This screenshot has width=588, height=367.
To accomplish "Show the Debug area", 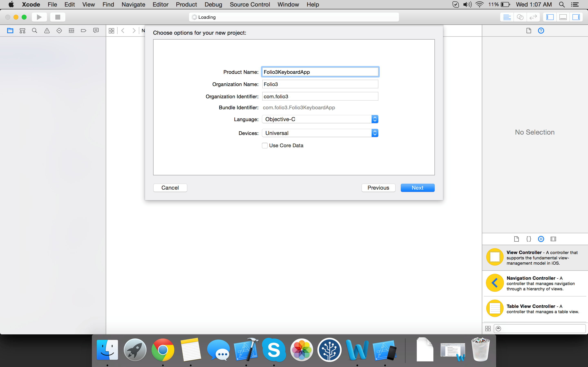I will [563, 17].
